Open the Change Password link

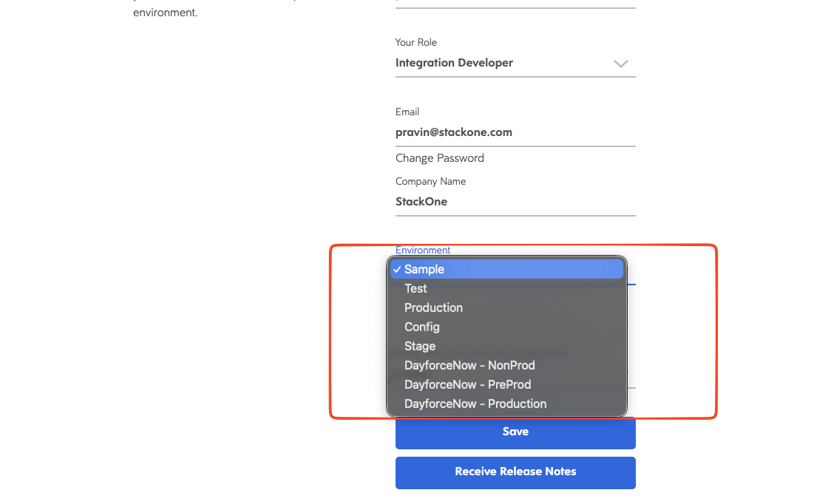(439, 158)
